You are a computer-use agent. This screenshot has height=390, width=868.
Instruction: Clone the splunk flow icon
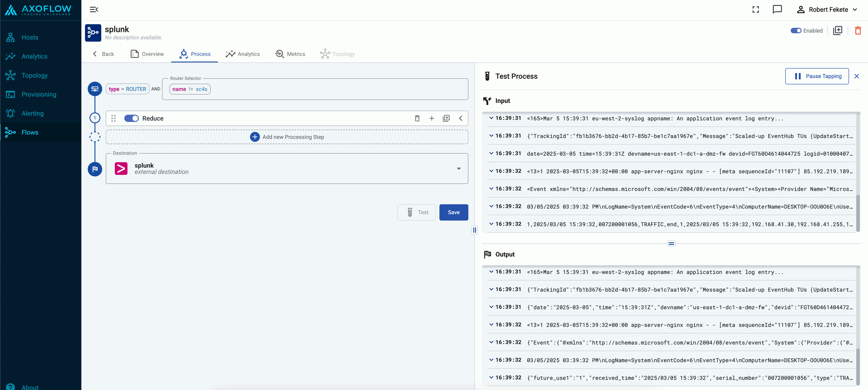(837, 31)
